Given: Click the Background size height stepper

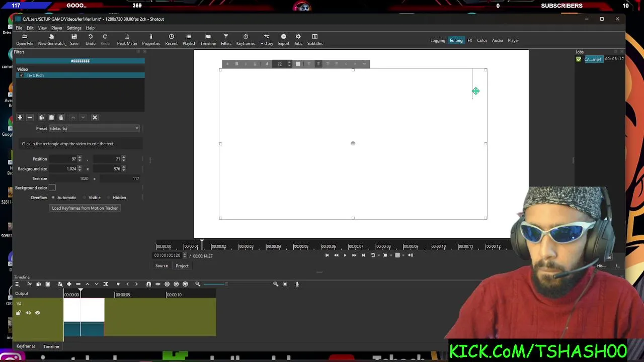Looking at the screenshot, I should pos(123,169).
